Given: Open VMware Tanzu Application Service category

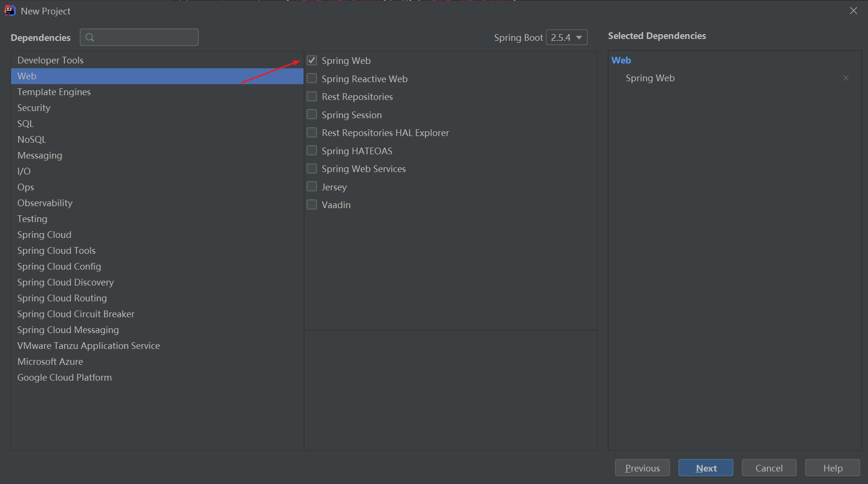Looking at the screenshot, I should [157, 346].
